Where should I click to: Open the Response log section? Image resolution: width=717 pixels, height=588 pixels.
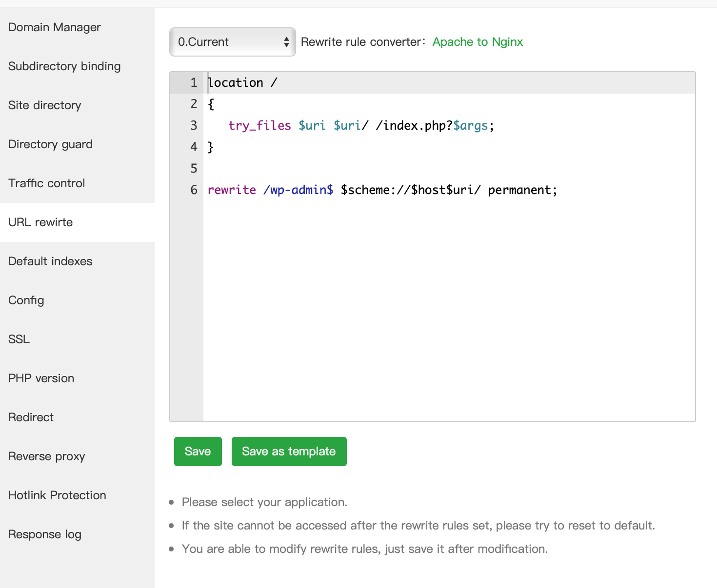(45, 534)
